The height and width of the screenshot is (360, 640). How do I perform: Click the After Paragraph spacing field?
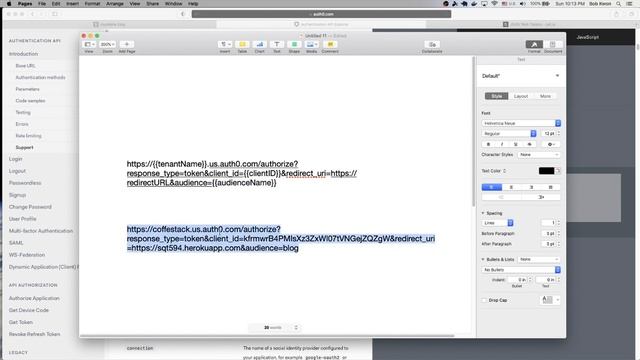pos(549,244)
